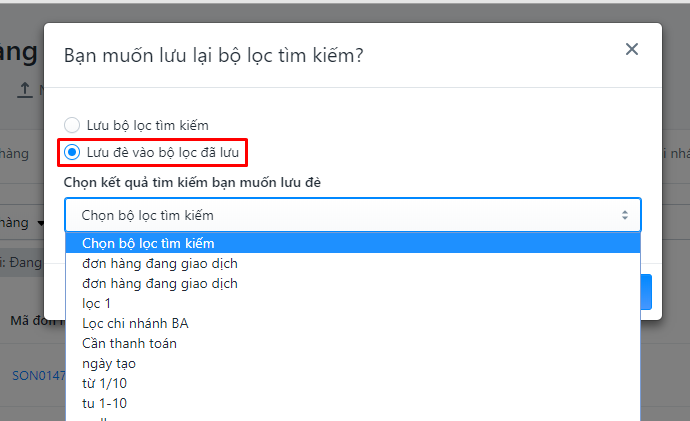Click the blue confirm button edge
Image resolution: width=690 pixels, height=421 pixels.
point(646,292)
